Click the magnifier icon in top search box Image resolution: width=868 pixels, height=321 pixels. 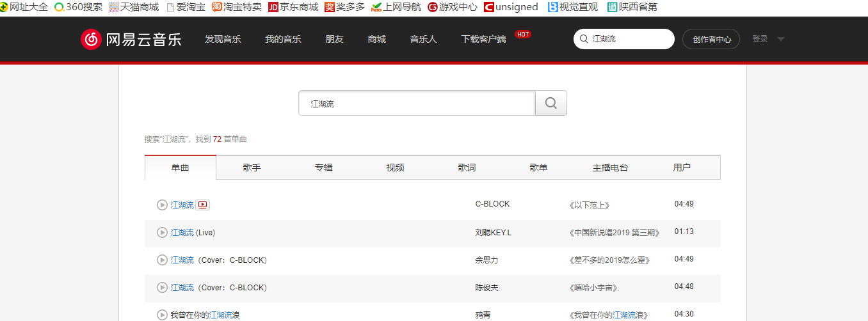584,39
